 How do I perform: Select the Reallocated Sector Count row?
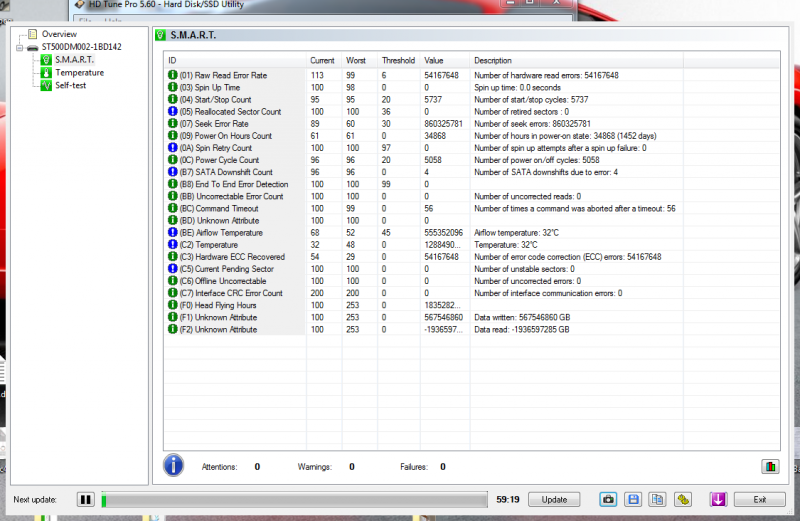240,112
